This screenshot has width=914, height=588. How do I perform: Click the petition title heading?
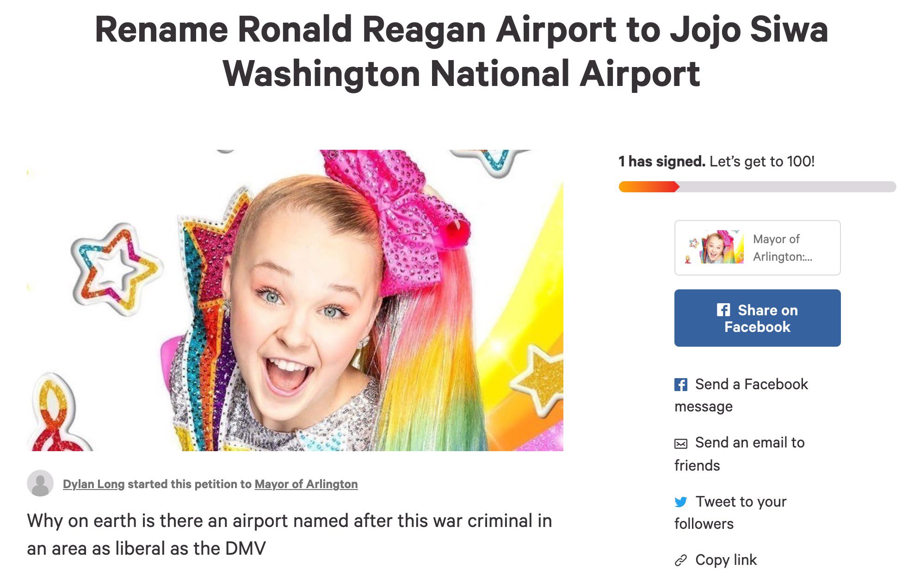(461, 51)
